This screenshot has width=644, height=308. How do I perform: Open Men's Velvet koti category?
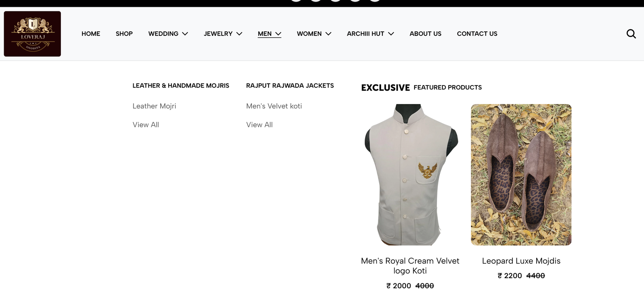point(274,106)
